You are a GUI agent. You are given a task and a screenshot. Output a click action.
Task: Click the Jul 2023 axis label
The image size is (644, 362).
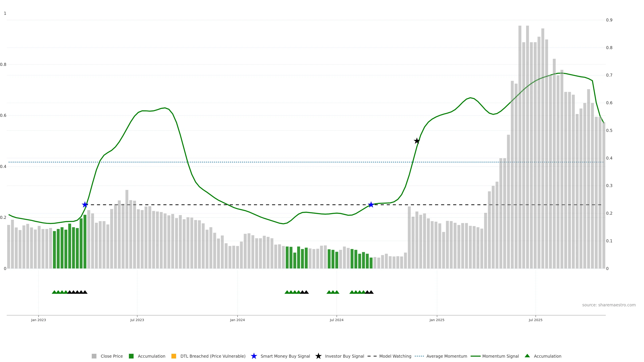[x=137, y=320]
